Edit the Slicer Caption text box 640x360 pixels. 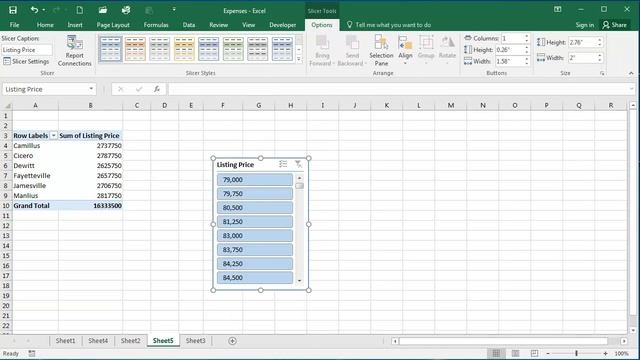pos(27,50)
